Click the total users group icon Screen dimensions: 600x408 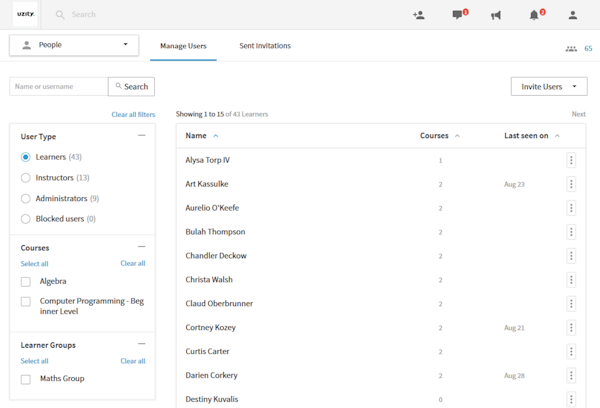(571, 48)
